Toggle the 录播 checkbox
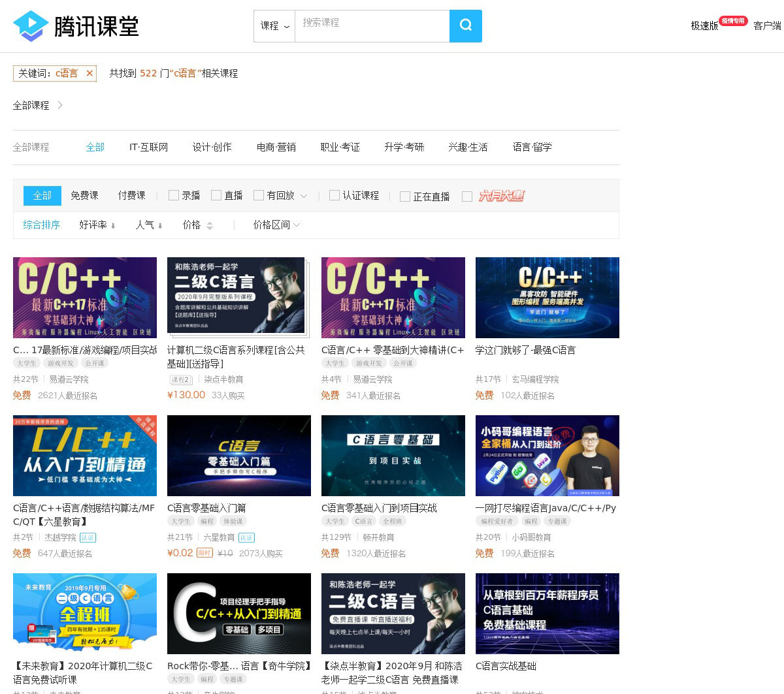 point(174,195)
